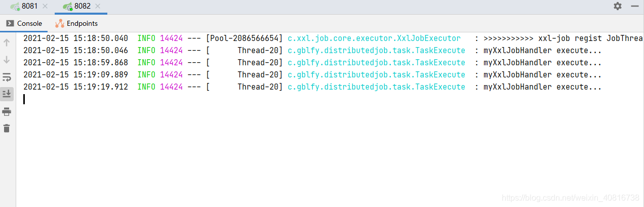Close the 8081 run tab

pos(45,6)
